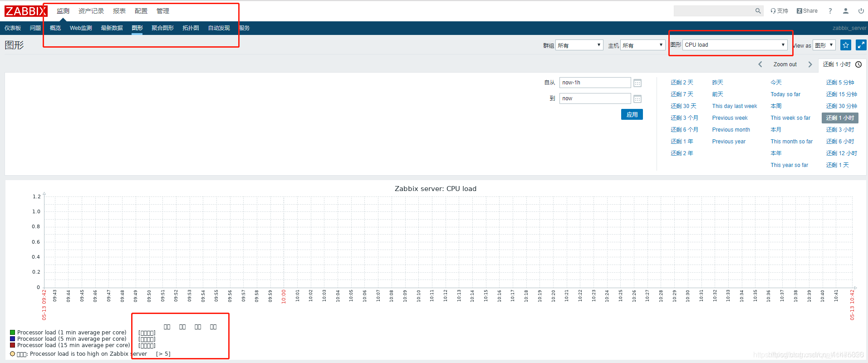Open calendar picker for 到 field
868x363 pixels.
[638, 99]
